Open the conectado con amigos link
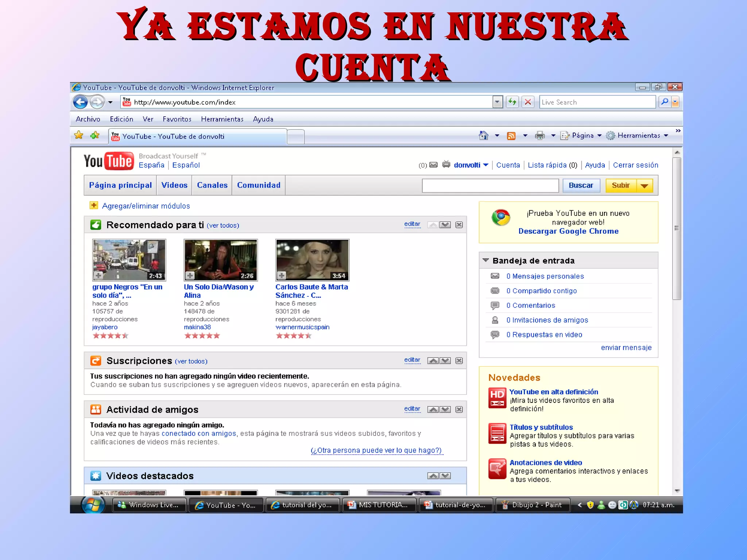Viewport: 747px width, 560px height. click(x=199, y=433)
